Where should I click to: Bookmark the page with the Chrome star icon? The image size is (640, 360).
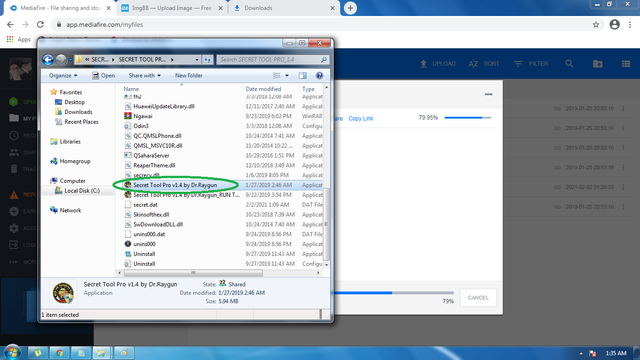coord(596,24)
